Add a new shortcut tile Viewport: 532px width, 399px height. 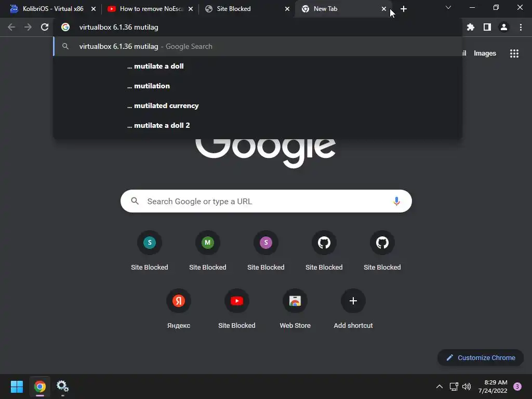[x=353, y=309]
